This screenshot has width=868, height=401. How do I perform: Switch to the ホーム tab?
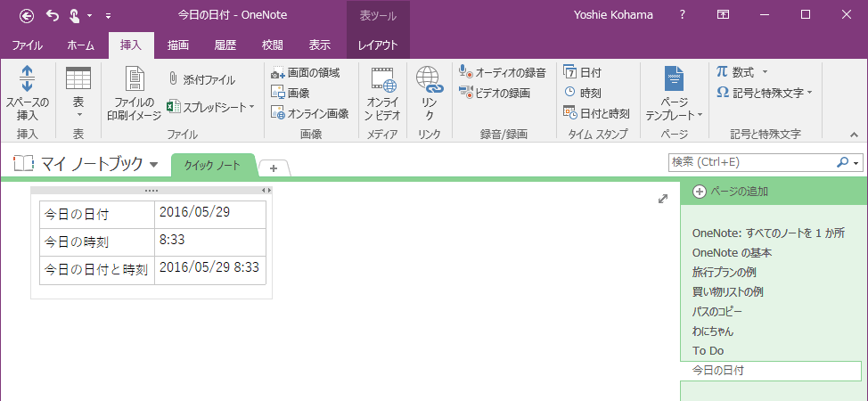coord(81,45)
